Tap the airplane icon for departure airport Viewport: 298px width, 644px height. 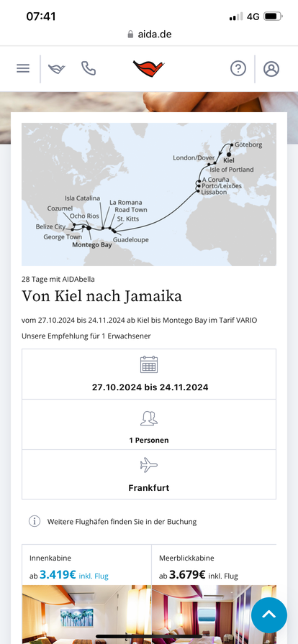(149, 465)
